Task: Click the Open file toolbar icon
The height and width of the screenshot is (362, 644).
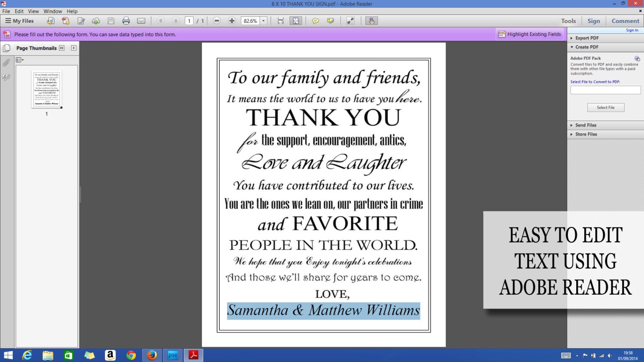Action: pyautogui.click(x=51, y=21)
